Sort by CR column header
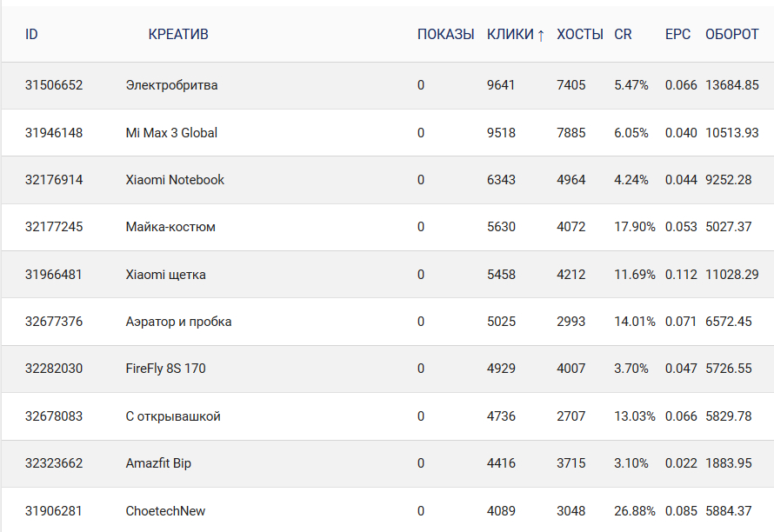 [x=623, y=35]
